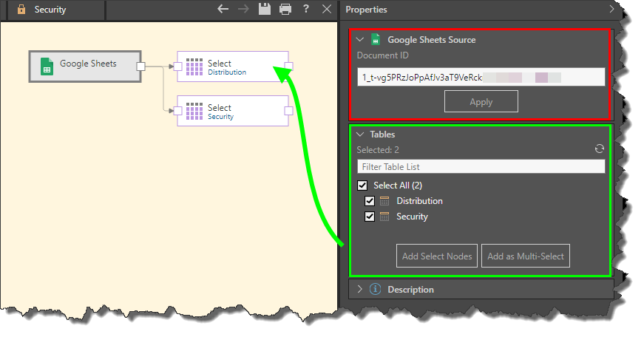Click the print icon in toolbar
644x337 pixels.
pyautogui.click(x=285, y=10)
